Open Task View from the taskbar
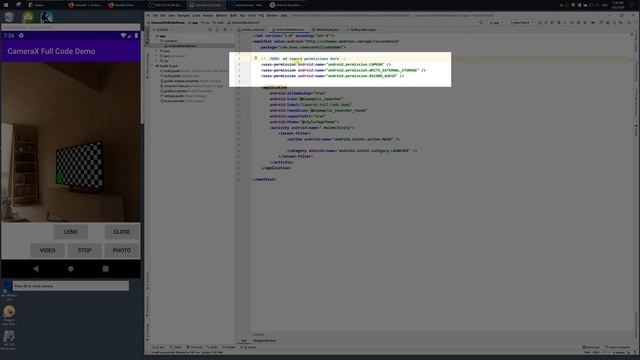Screen dimensions: 640x360 18,5
